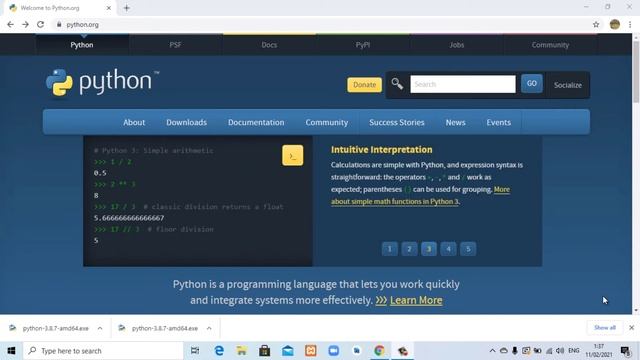Viewport: 640px width, 360px height.
Task: Open XAMPP from the taskbar
Action: 311,351
